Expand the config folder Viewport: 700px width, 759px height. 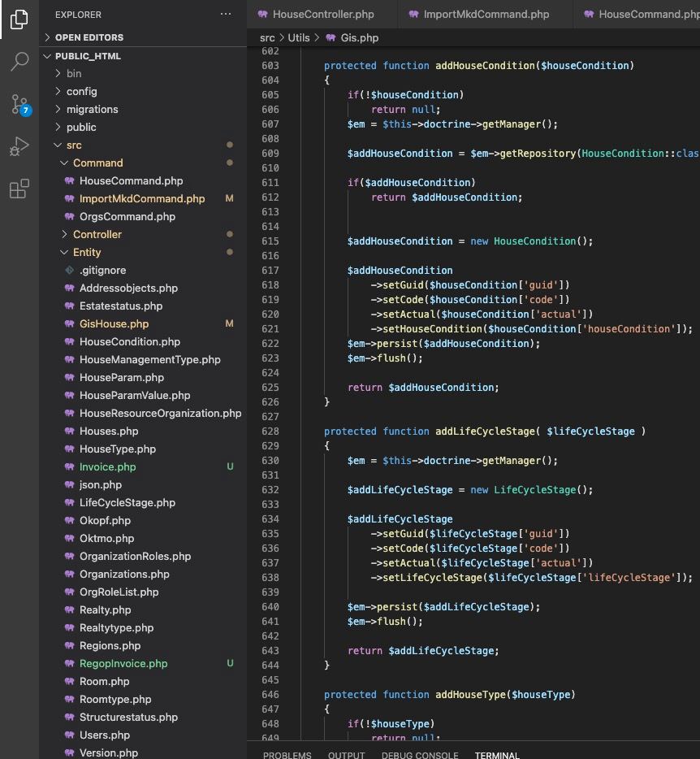click(x=143, y=92)
